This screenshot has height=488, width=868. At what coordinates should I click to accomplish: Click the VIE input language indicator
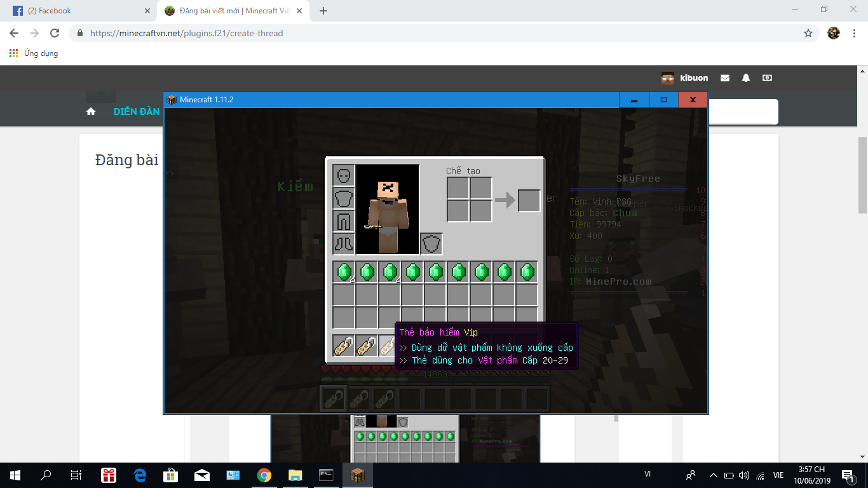pyautogui.click(x=778, y=475)
